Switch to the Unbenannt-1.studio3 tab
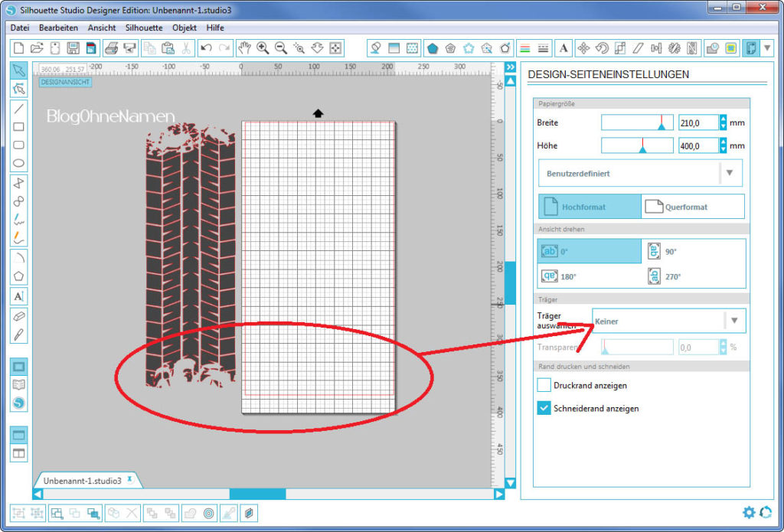The width and height of the screenshot is (784, 532). point(83,481)
